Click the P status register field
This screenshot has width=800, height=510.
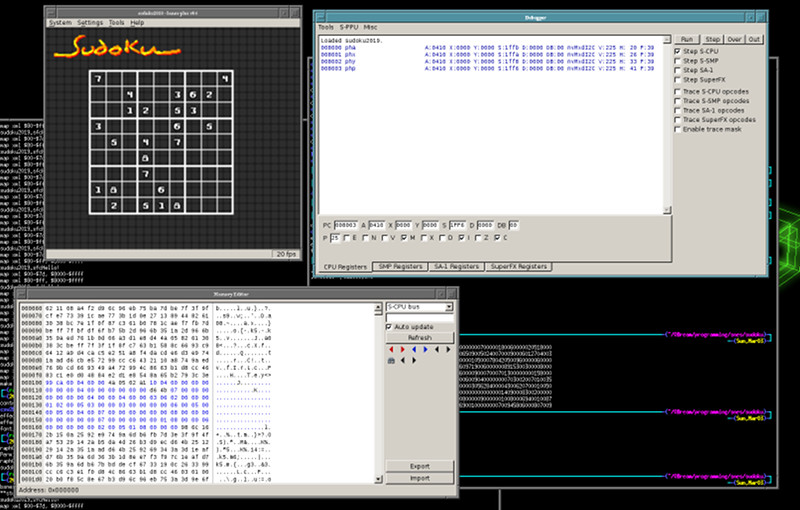335,238
